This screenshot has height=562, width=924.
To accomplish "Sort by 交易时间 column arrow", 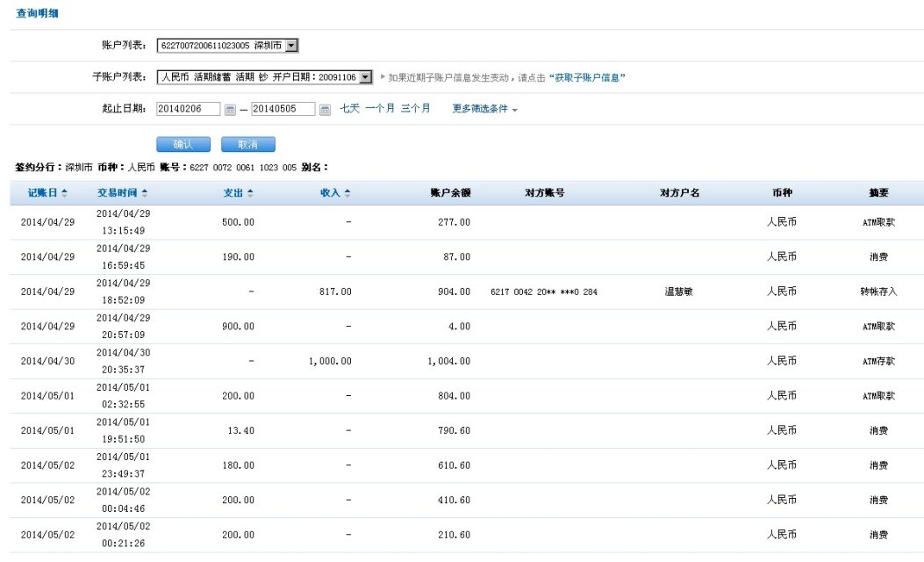I will 145,193.
